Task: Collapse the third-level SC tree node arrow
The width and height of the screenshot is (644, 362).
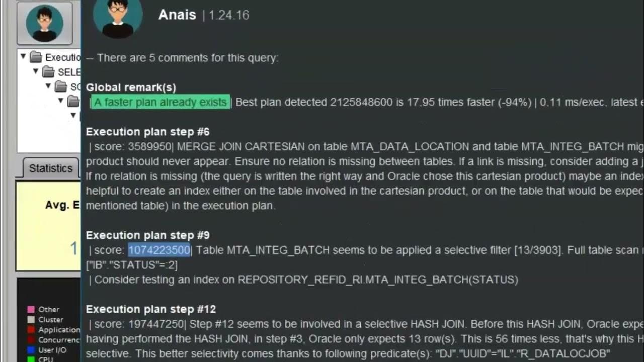Action: tap(48, 86)
